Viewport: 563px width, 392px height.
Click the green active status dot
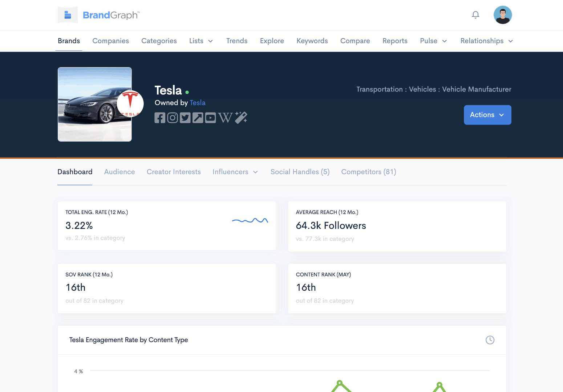(187, 92)
